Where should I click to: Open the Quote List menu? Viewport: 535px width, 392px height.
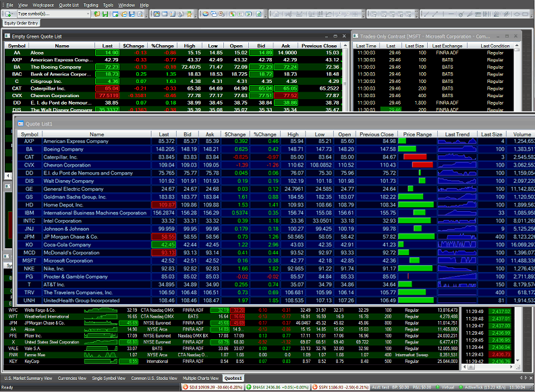tap(69, 5)
